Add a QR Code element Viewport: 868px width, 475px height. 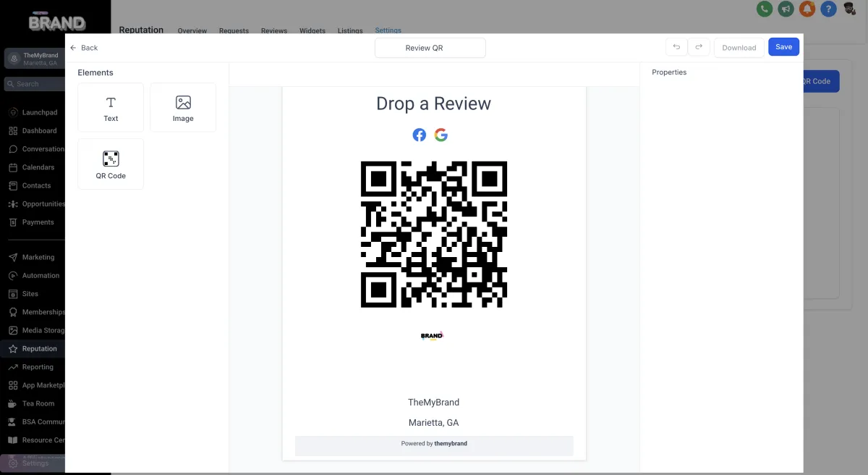click(111, 164)
